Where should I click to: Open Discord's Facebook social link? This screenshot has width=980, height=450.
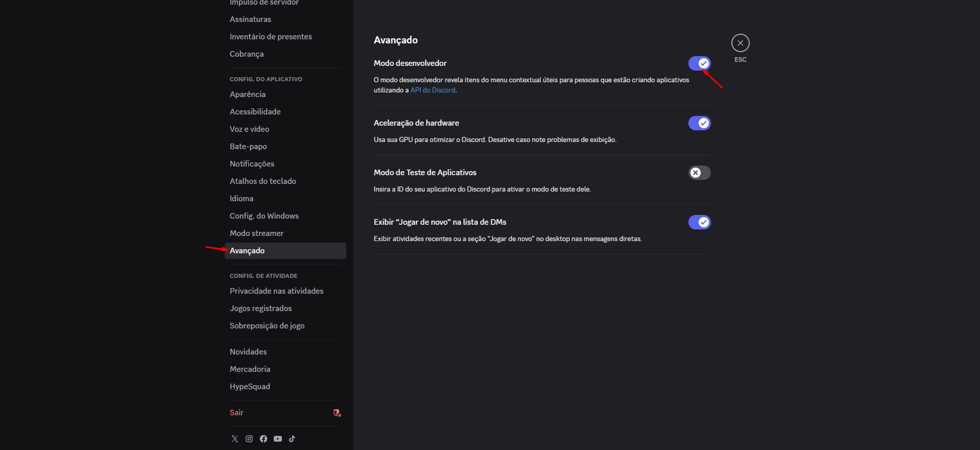click(264, 439)
